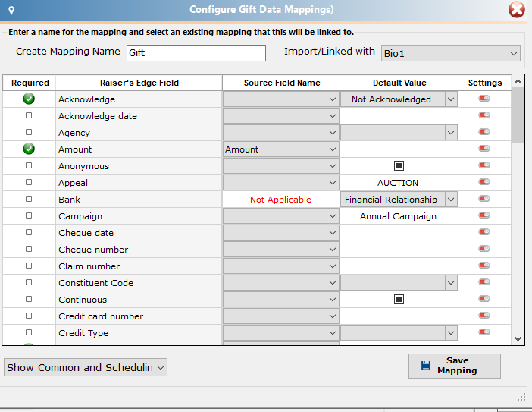Open the Show Common and Scheduling dropdown
Viewport: 532px width, 412px height.
pyautogui.click(x=86, y=367)
